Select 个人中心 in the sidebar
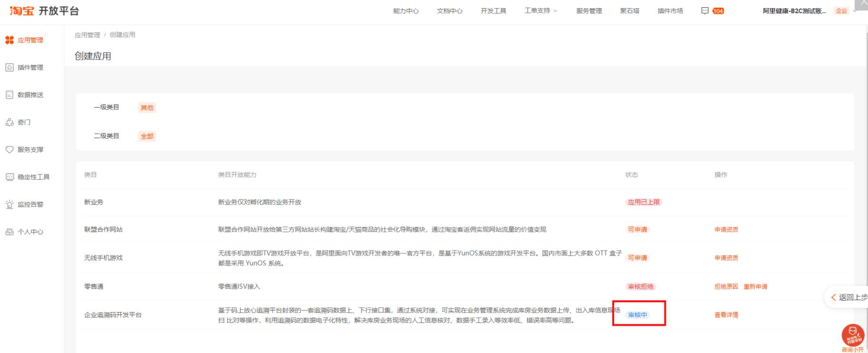 (x=30, y=232)
